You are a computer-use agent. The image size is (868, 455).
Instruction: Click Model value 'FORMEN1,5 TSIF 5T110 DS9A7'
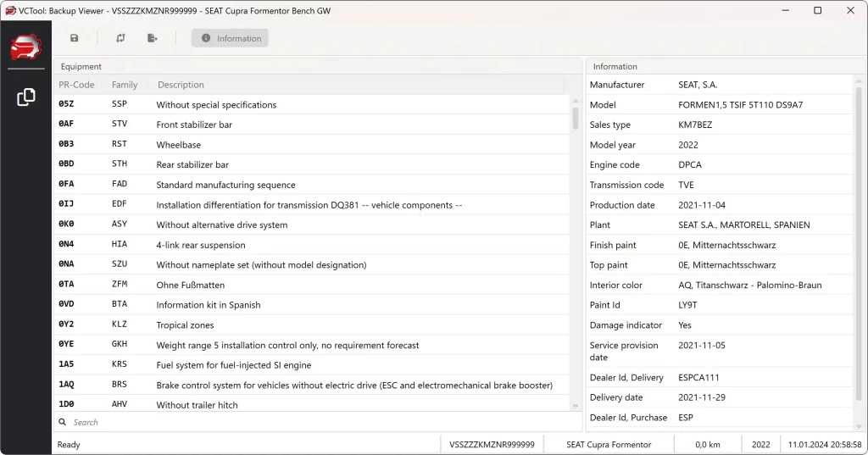(x=740, y=104)
